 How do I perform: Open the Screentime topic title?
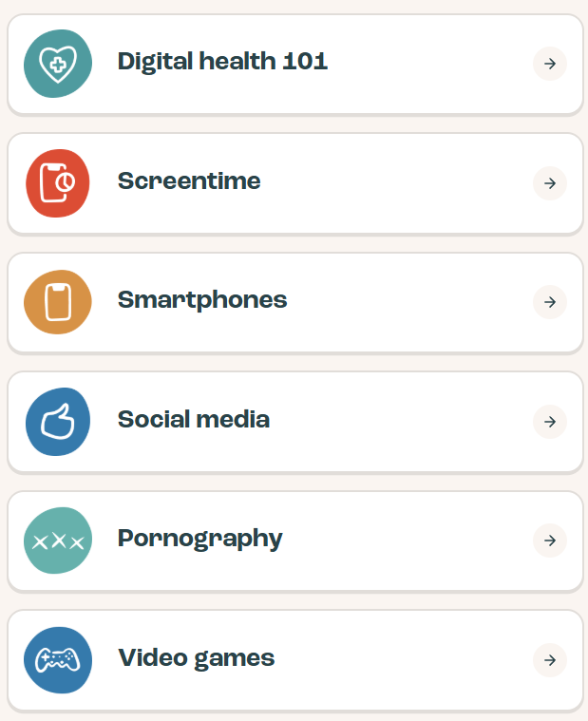(189, 180)
